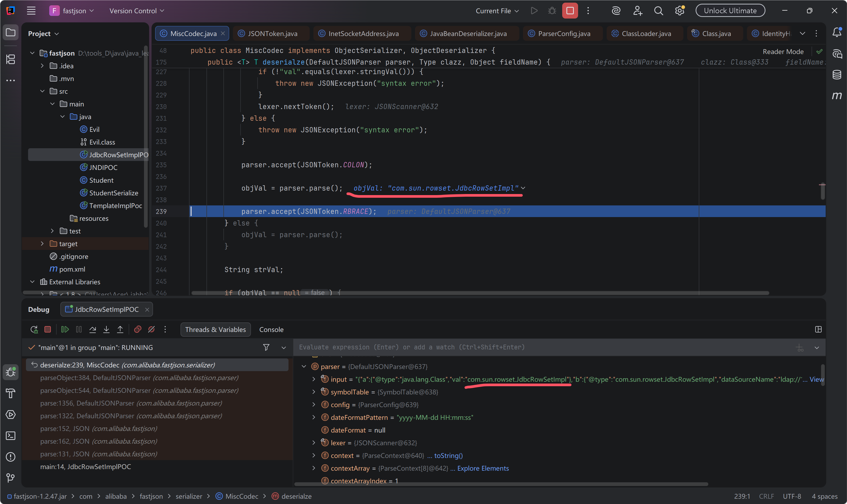Screen dimensions: 847x504
Task: Click the variables pane horizontal scrollbar
Action: pos(501,484)
